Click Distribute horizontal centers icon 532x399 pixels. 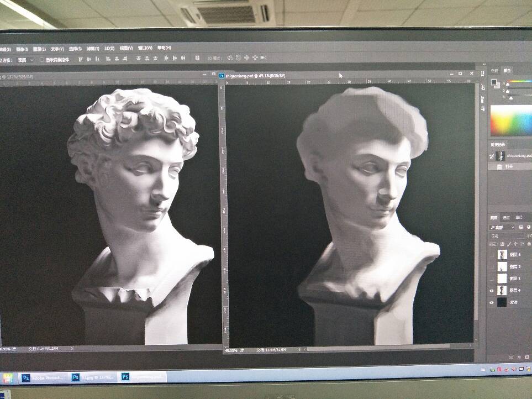(175, 59)
